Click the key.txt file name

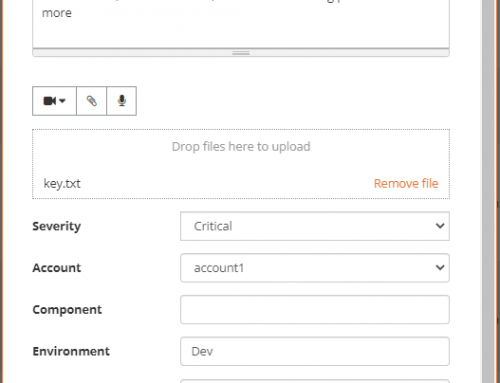click(62, 184)
